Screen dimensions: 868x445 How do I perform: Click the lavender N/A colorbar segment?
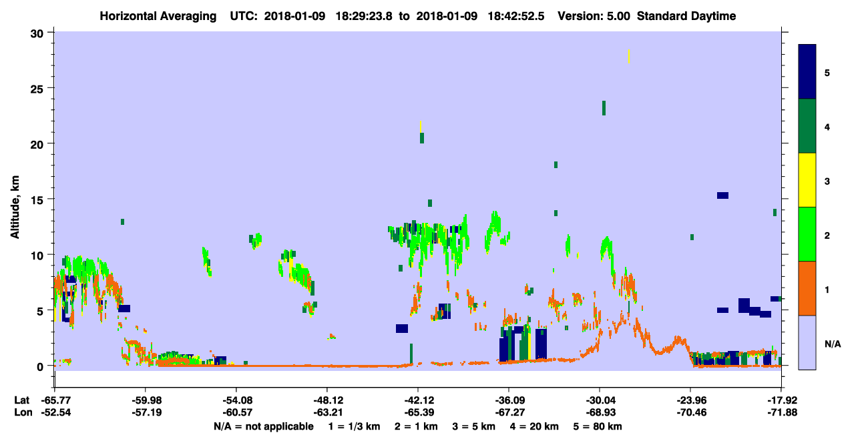tap(807, 342)
